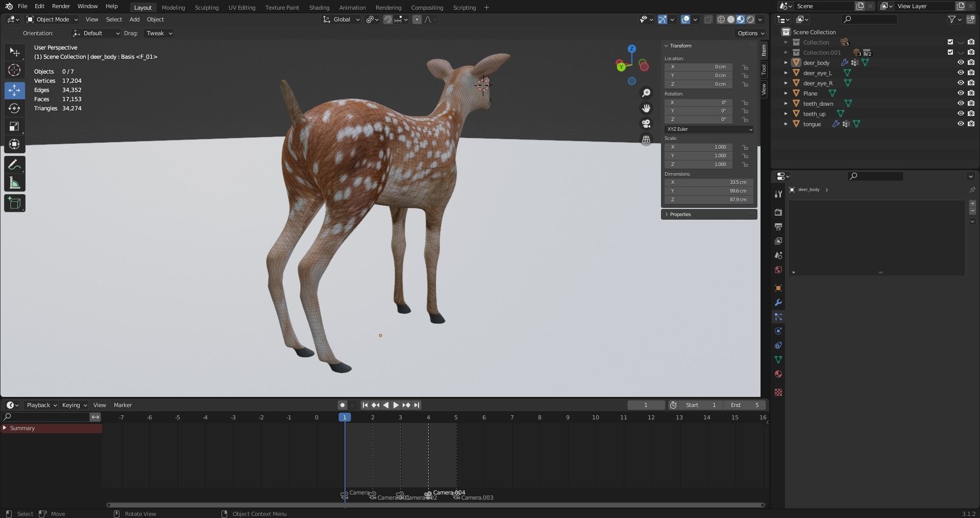980x518 pixels.
Task: Hide Plane with its eye icon
Action: pyautogui.click(x=961, y=93)
